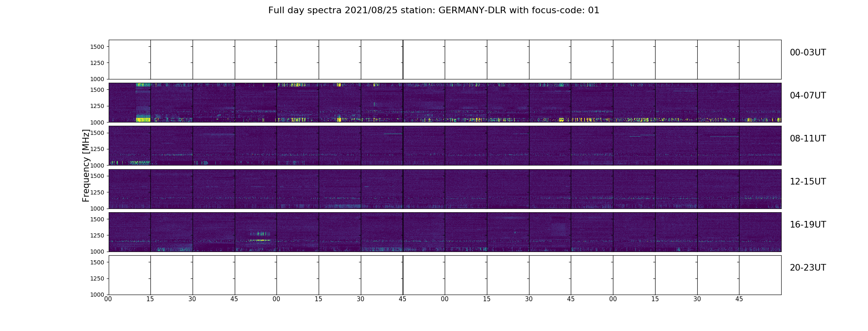Click the "Frequency [MHz]" y-axis label

click(x=86, y=165)
